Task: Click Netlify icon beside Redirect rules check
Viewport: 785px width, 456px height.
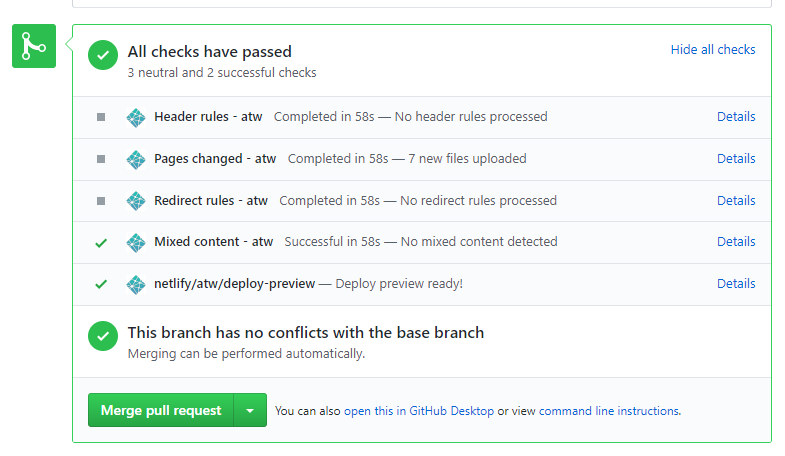Action: coord(136,201)
